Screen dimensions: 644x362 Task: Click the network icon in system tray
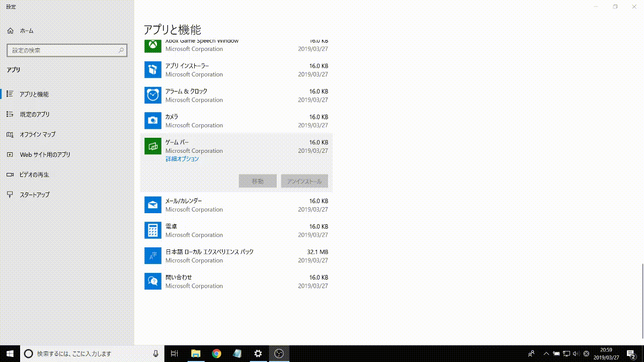click(567, 353)
